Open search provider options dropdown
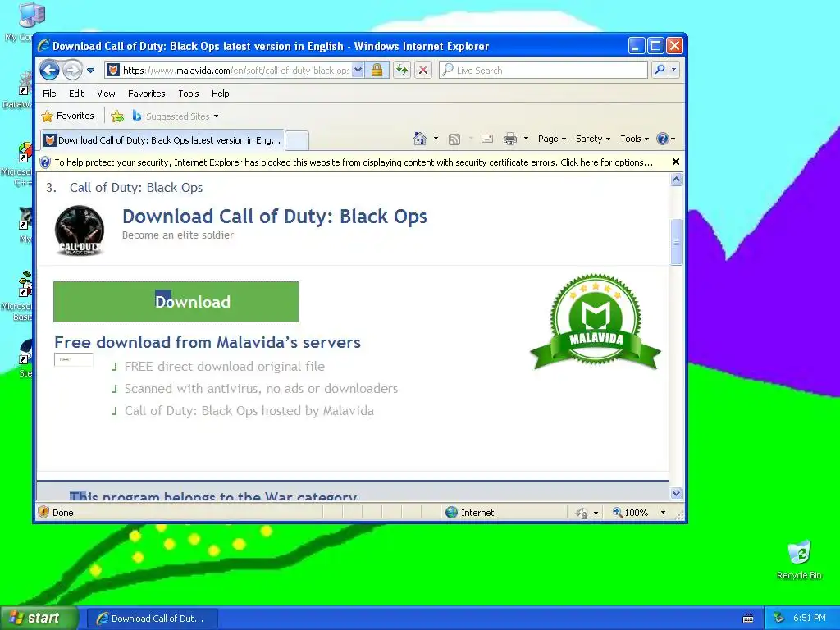This screenshot has height=630, width=840. [x=674, y=70]
